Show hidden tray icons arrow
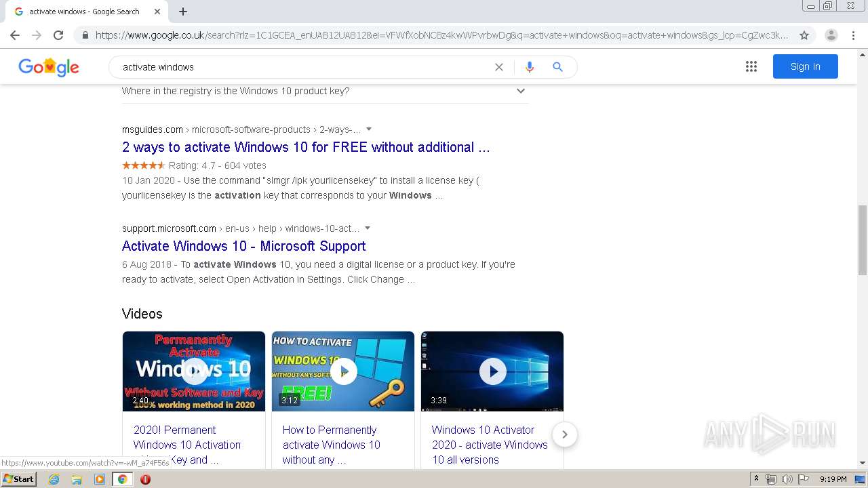868x488 pixels. point(757,479)
